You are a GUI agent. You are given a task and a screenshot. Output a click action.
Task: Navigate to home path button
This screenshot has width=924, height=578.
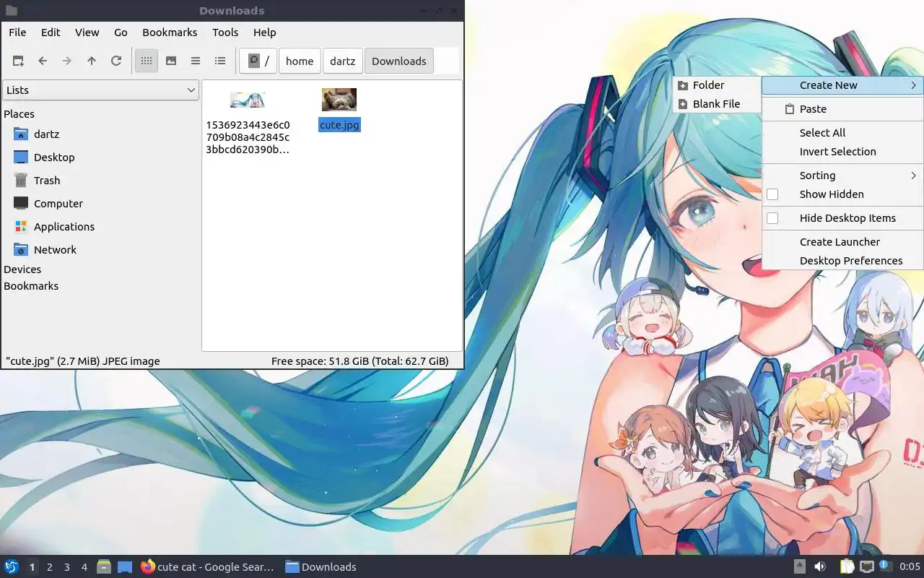click(x=300, y=61)
